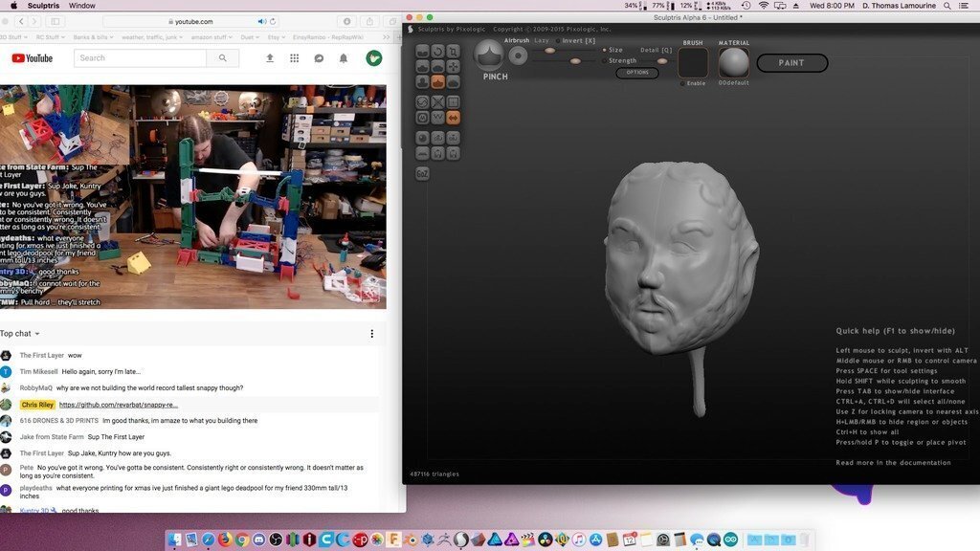This screenshot has height=551, width=980.
Task: Click the Save file icon in Sculptris
Action: tap(453, 153)
